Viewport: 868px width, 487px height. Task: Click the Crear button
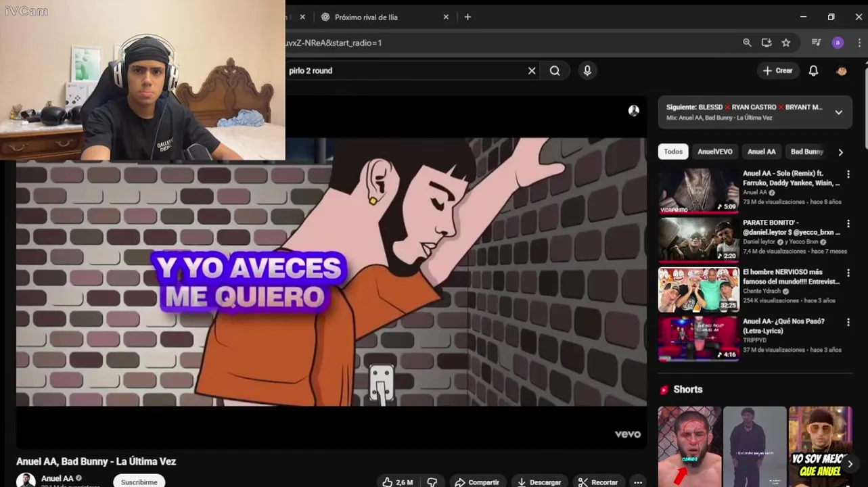click(778, 70)
